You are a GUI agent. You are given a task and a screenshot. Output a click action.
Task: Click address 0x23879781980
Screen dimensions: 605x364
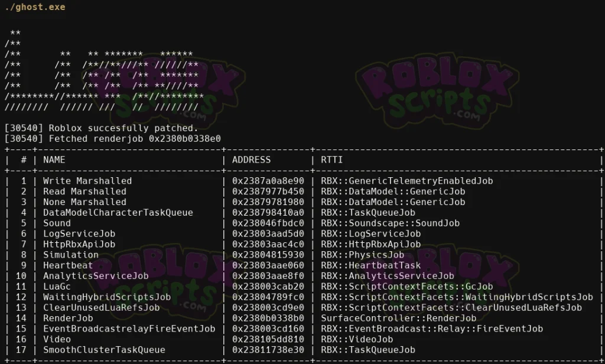(268, 202)
